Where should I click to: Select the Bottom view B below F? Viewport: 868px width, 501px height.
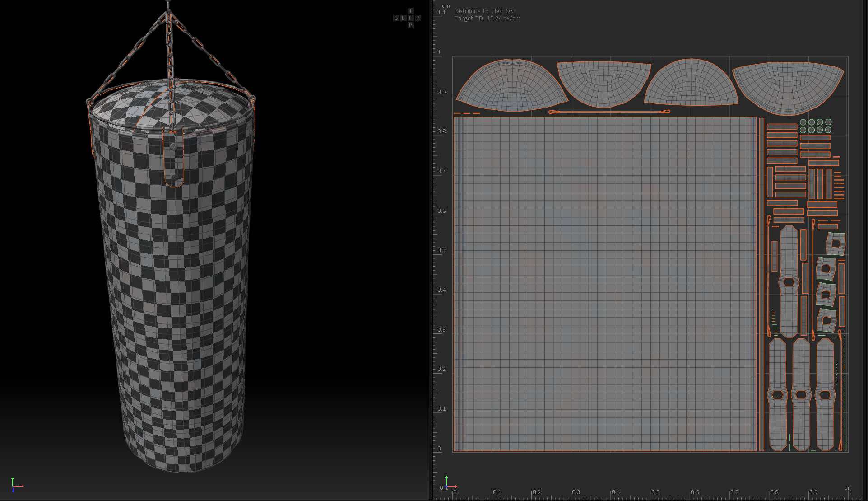(x=410, y=25)
